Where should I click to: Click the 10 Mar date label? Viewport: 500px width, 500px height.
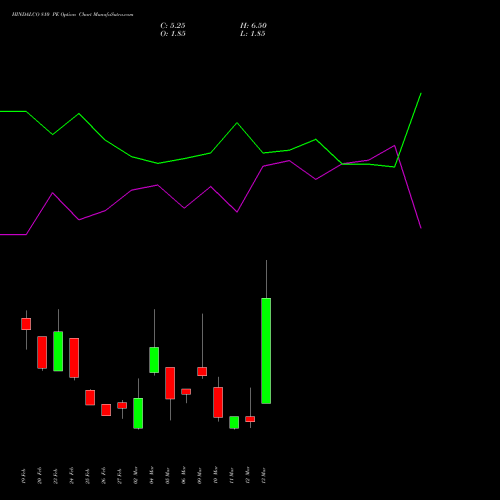tap(216, 475)
